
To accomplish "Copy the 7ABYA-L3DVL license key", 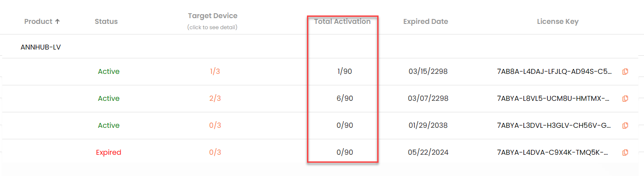I will 625,126.
